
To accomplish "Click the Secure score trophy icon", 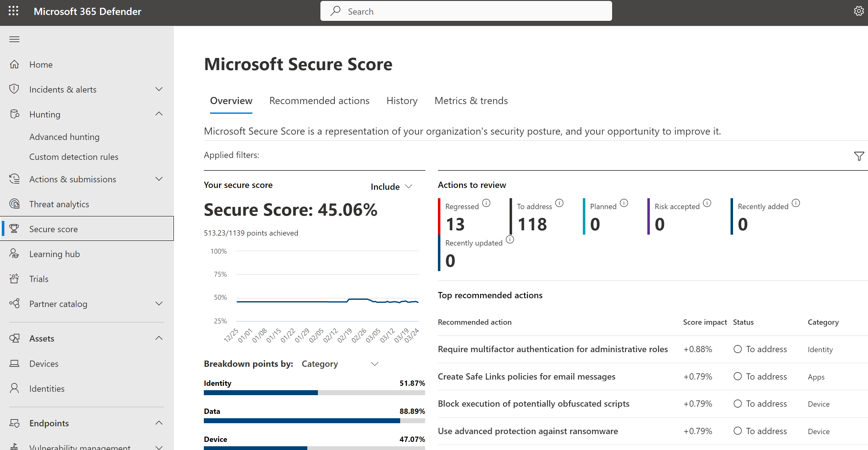I will click(14, 229).
